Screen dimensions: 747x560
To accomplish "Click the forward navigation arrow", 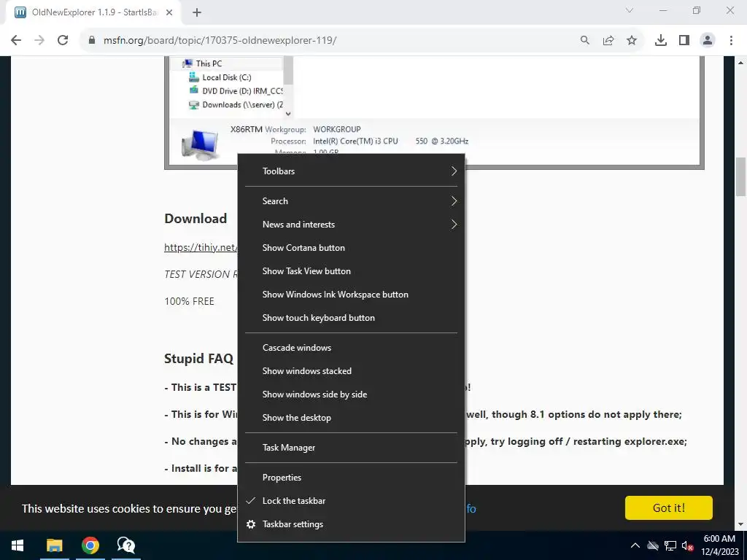I will click(39, 40).
